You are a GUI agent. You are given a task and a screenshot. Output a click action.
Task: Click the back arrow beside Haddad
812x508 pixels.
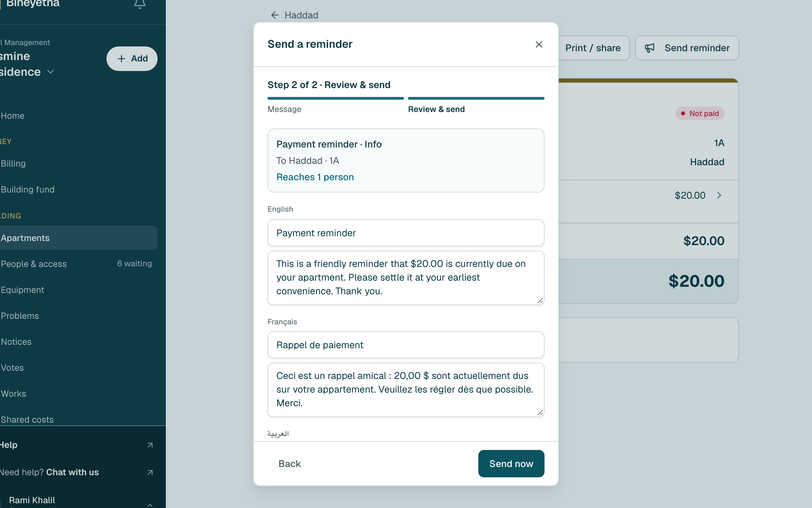tap(275, 15)
